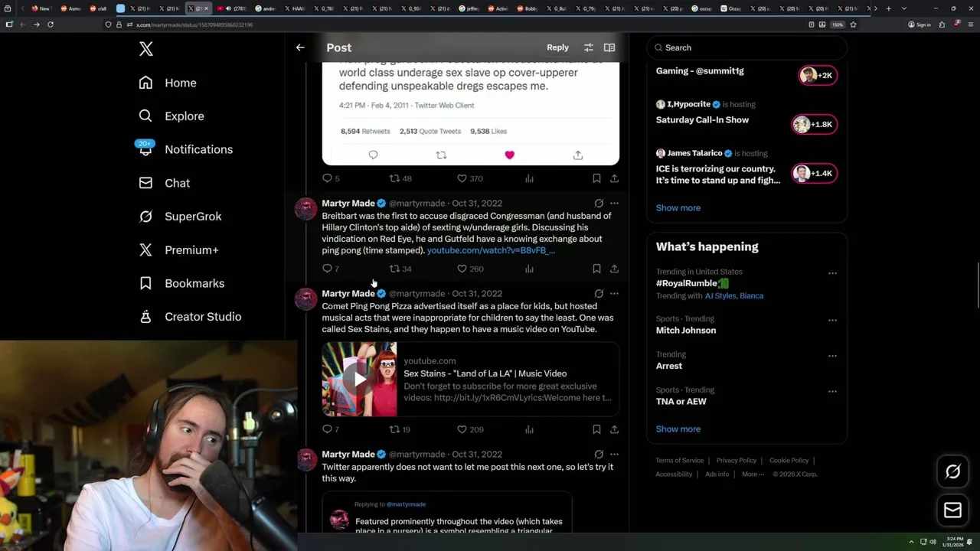
Task: Share the Comet Ping Pong tweet
Action: pos(614,429)
